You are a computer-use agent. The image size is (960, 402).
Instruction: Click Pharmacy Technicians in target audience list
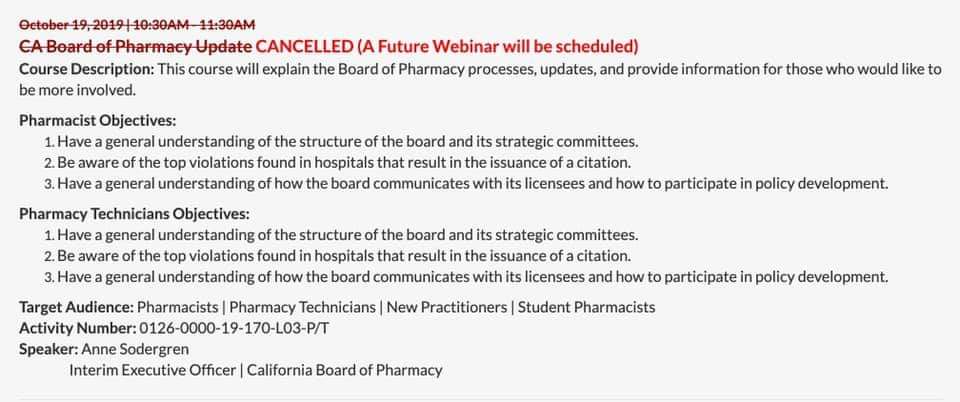click(x=302, y=307)
